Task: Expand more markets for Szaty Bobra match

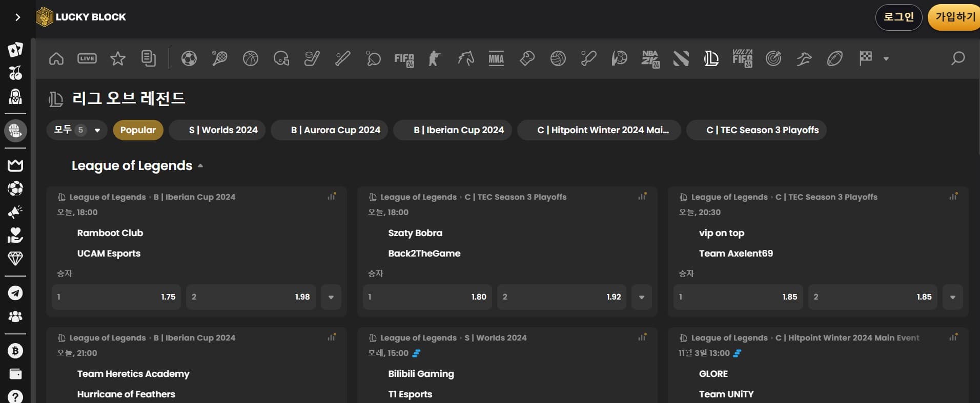Action: [x=642, y=297]
